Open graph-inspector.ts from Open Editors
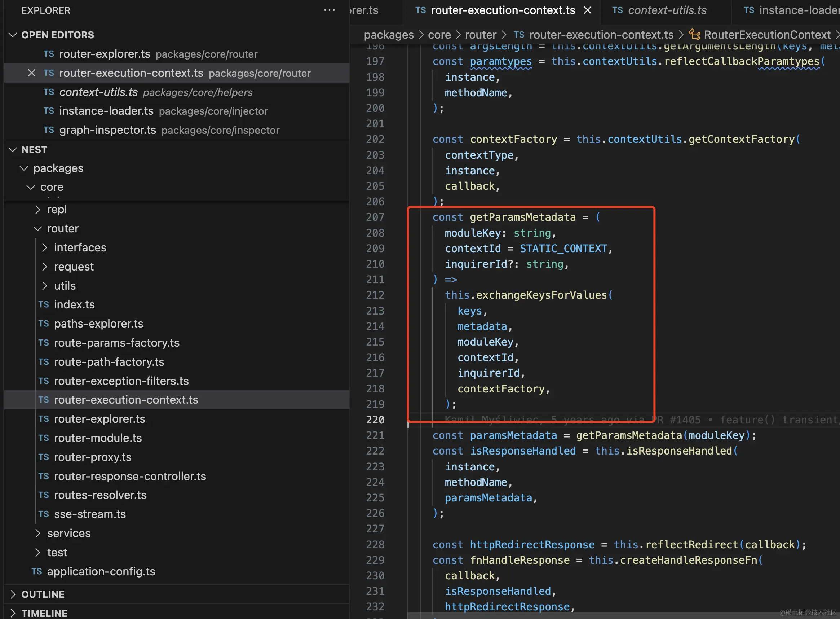840x619 pixels. pyautogui.click(x=176, y=130)
